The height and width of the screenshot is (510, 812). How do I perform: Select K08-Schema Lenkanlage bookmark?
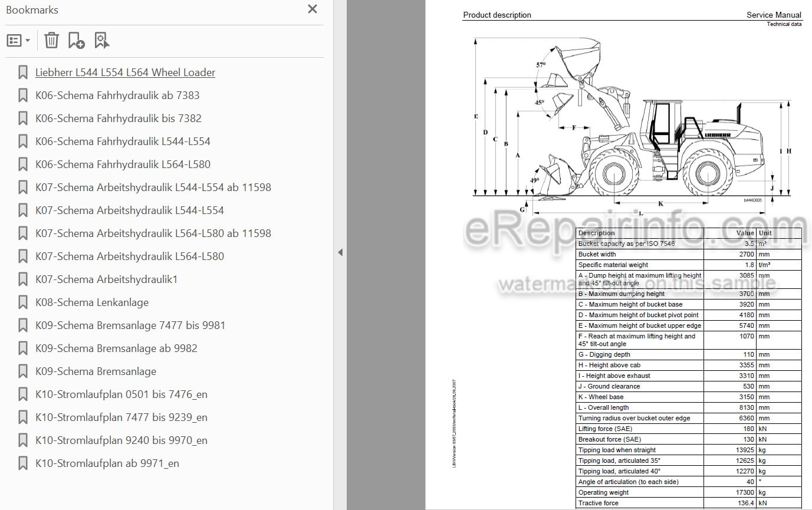[x=92, y=302]
